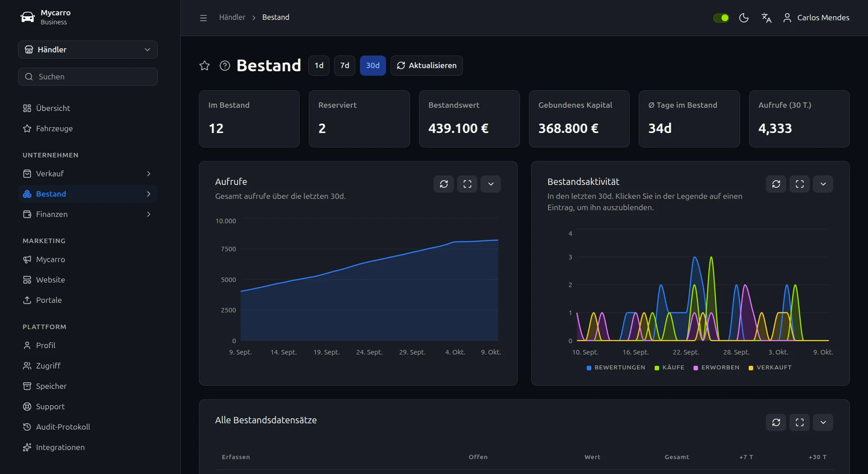Click the Bestandswert card

point(469,119)
